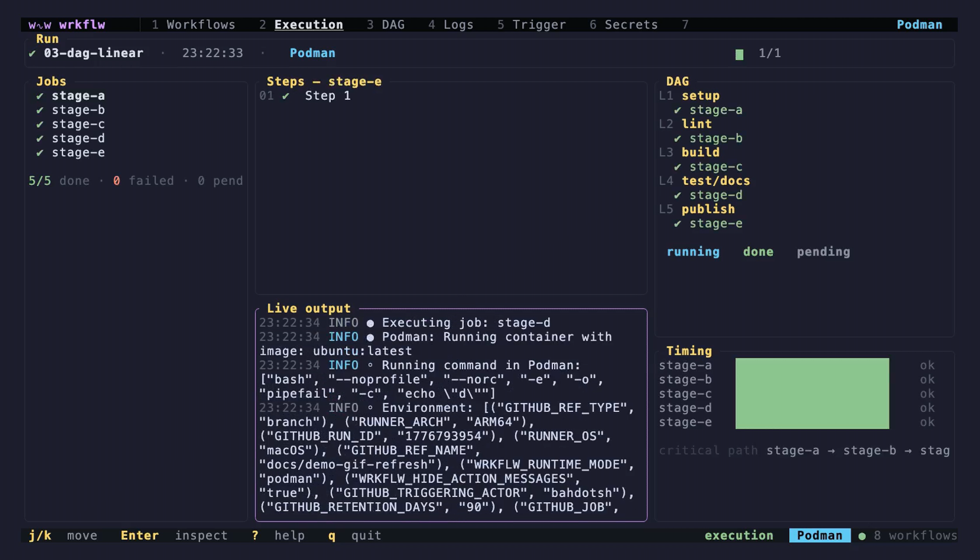This screenshot has width=980, height=560.
Task: Click the log line Podman: Running container with
Action: point(497,337)
